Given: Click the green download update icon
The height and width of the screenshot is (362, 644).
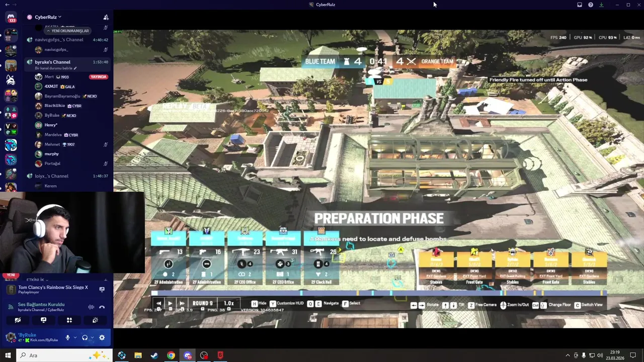Looking at the screenshot, I should pos(601,5).
